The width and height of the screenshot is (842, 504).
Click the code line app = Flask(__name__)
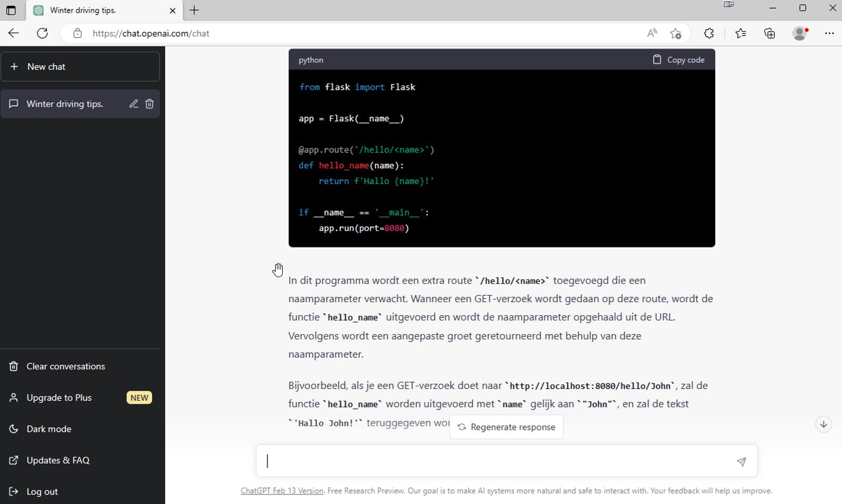coord(351,119)
